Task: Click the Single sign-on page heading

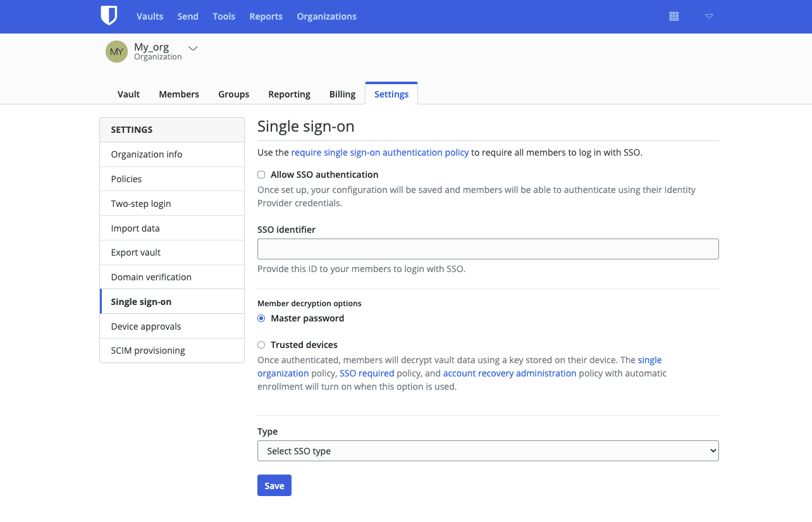Action: [x=306, y=127]
